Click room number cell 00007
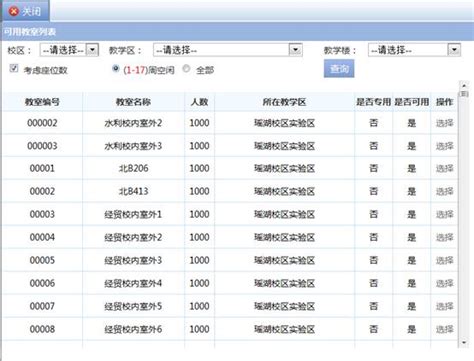The width and height of the screenshot is (474, 361). tap(42, 306)
